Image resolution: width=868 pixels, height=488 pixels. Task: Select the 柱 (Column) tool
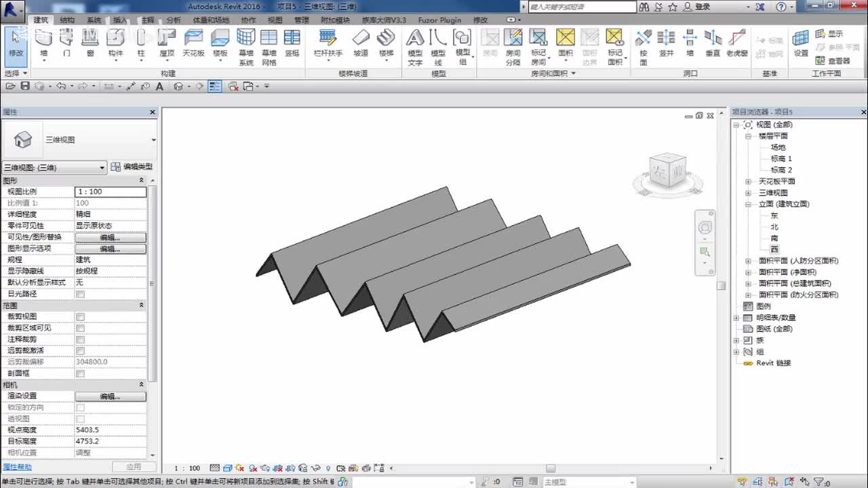click(141, 44)
